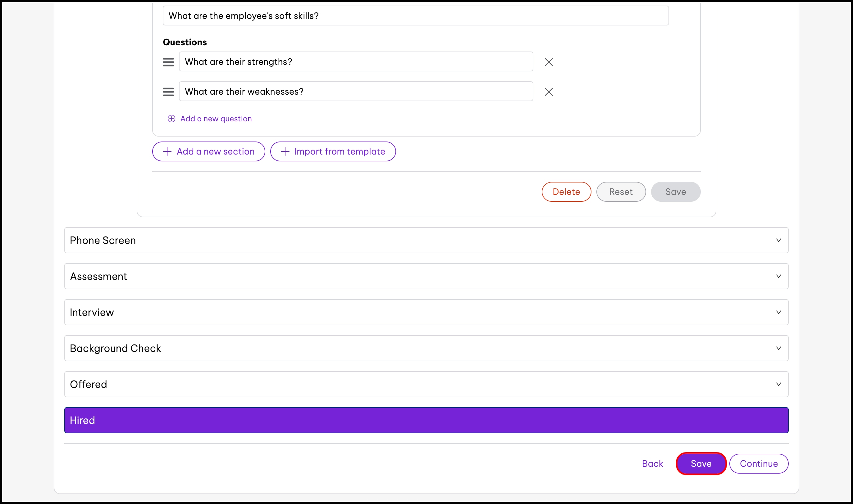853x504 pixels.
Task: Expand the Background Check stage chevron
Action: tap(778, 348)
